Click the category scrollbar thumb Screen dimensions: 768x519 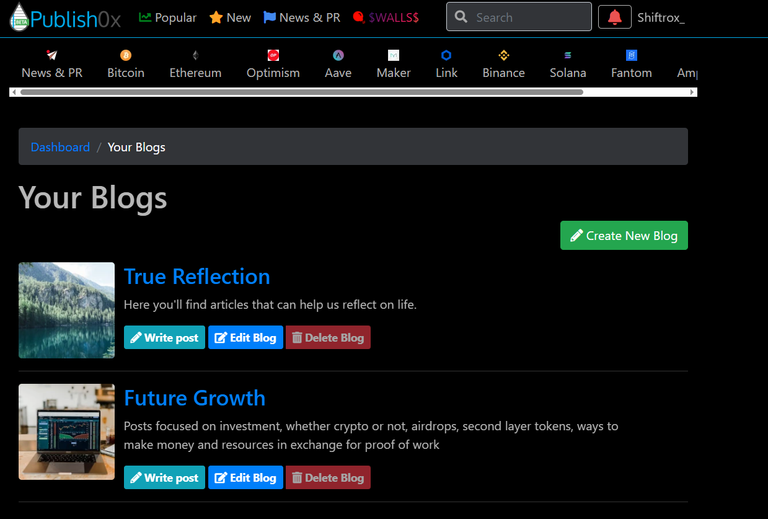pyautogui.click(x=302, y=92)
